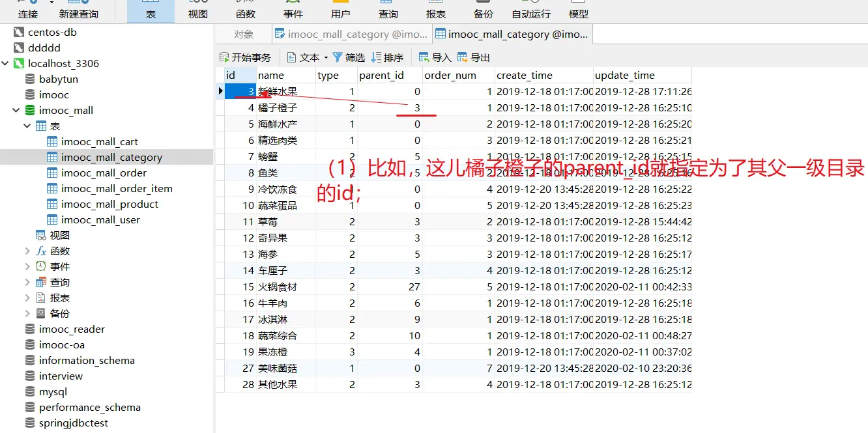Screen dimensions: 868x433
Task: Open the imooc_mall_cart table
Action: pos(100,141)
